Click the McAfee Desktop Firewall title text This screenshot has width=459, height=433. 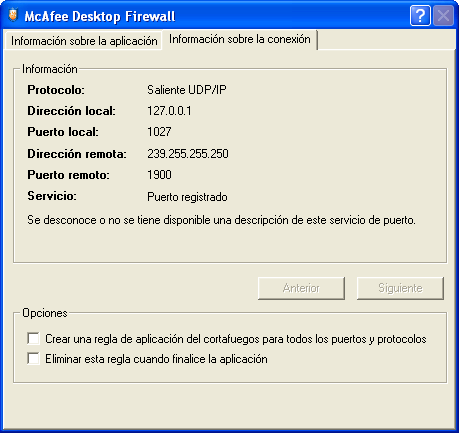(100, 16)
